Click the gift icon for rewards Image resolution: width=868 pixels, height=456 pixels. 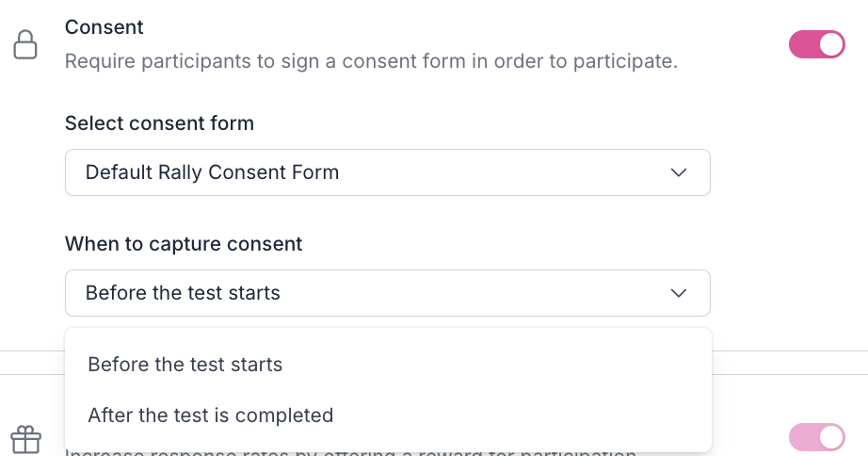point(25,439)
